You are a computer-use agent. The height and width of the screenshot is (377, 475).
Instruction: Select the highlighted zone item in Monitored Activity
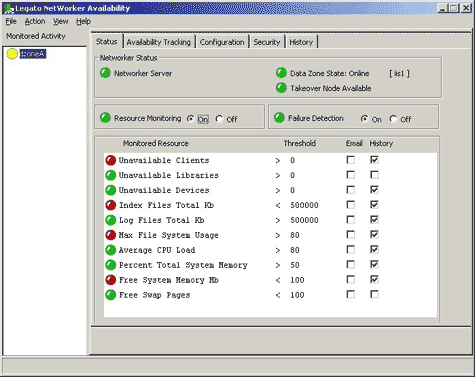click(33, 54)
